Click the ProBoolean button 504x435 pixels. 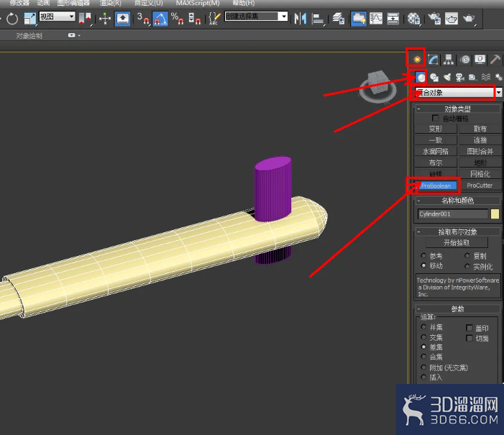(x=436, y=186)
